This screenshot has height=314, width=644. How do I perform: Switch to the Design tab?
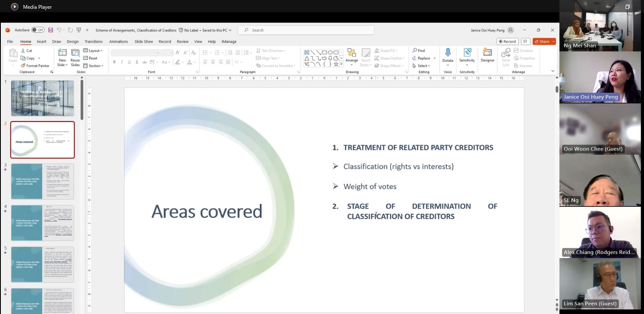[72, 41]
